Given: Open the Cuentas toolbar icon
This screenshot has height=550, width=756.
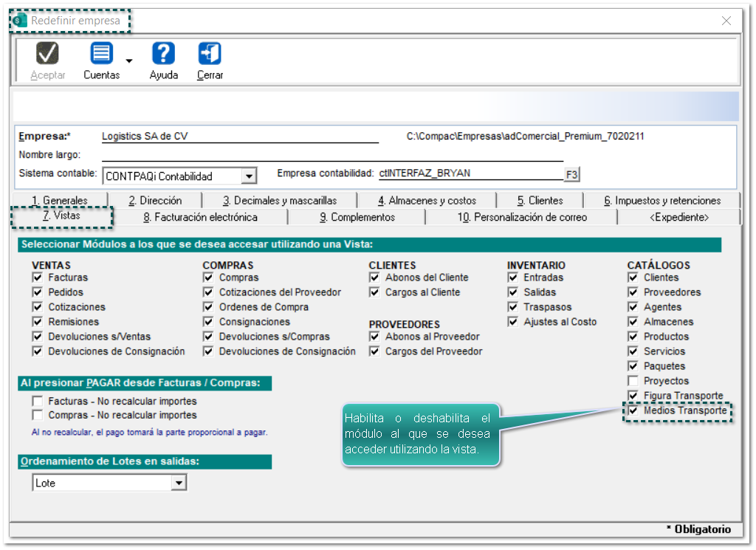Looking at the screenshot, I should coord(101,54).
